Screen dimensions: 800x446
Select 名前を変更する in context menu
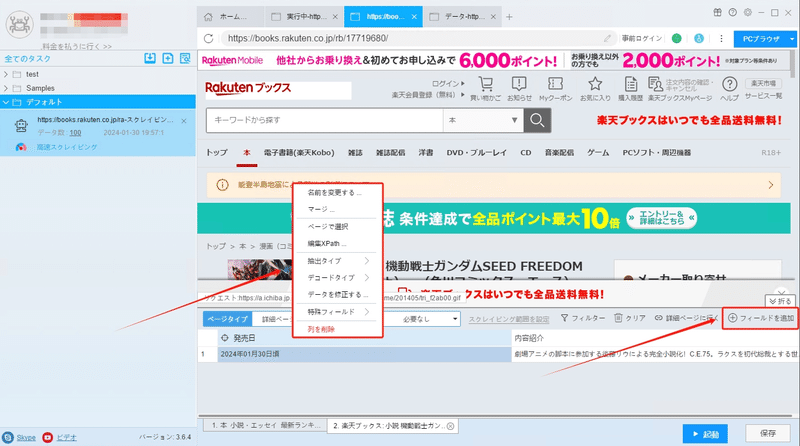[x=335, y=193]
